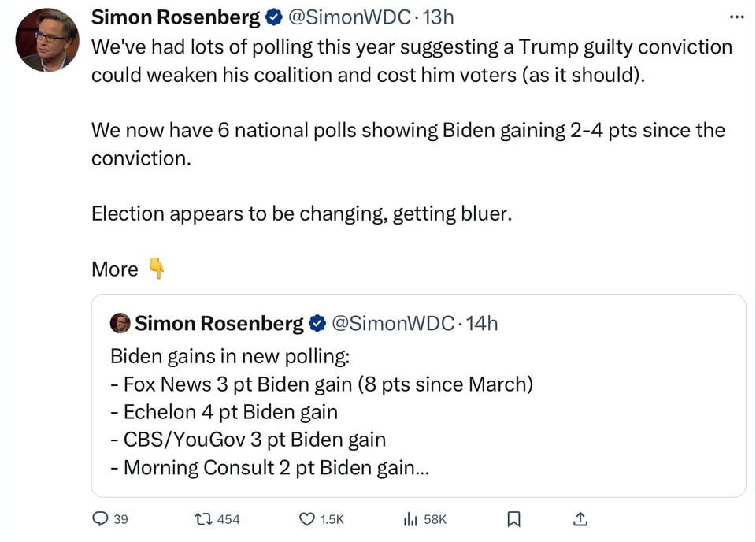The image size is (756, 542).
Task: Bookmark this tweet
Action: click(x=513, y=518)
